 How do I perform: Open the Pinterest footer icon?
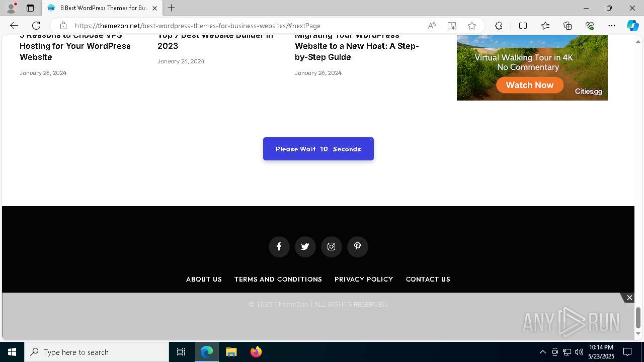click(357, 246)
